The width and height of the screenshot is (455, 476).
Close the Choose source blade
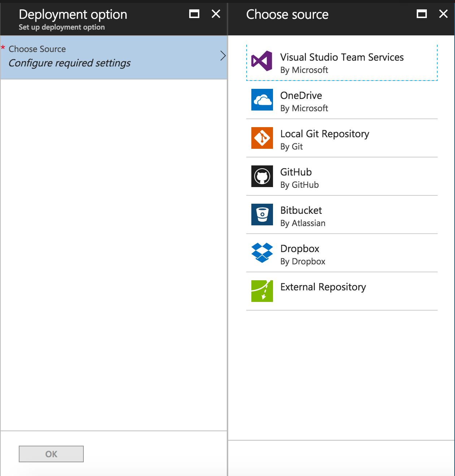[443, 14]
